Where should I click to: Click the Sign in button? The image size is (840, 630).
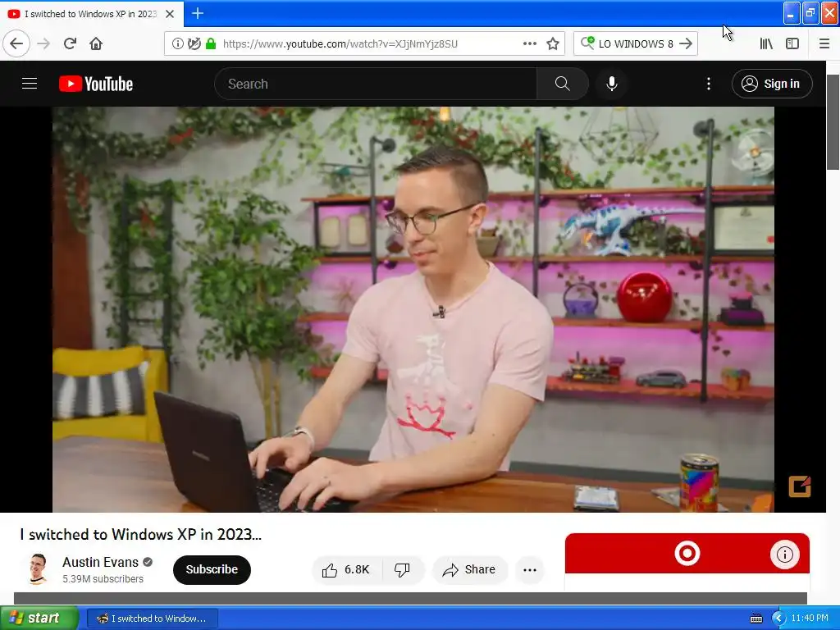point(772,84)
